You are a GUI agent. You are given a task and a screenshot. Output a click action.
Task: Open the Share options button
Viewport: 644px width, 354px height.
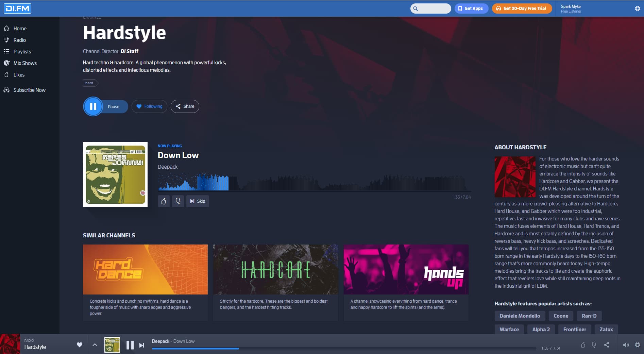[x=185, y=106]
